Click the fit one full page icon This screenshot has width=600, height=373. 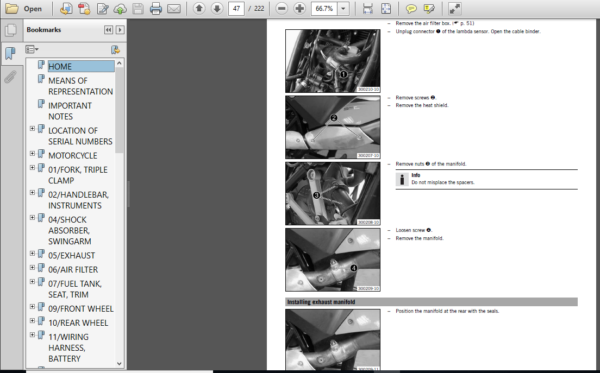tap(386, 8)
